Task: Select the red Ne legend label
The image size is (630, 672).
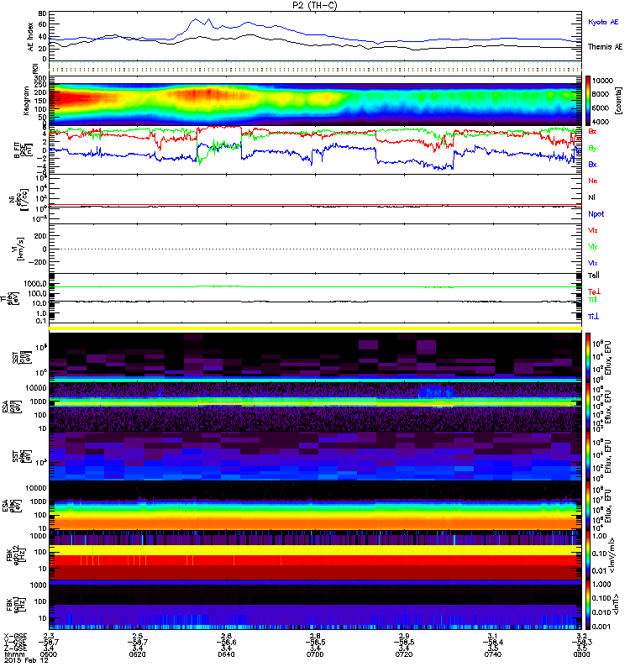Action: coord(593,181)
